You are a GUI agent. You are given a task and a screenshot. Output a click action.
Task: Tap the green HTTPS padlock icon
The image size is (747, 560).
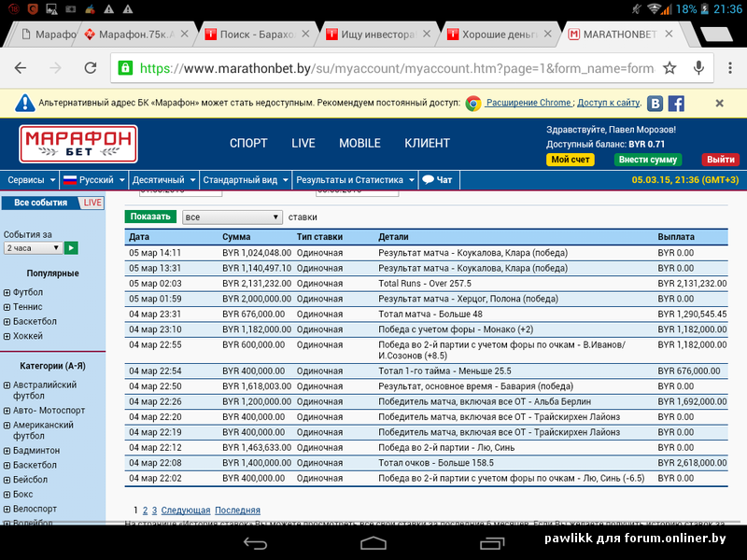pyautogui.click(x=125, y=67)
